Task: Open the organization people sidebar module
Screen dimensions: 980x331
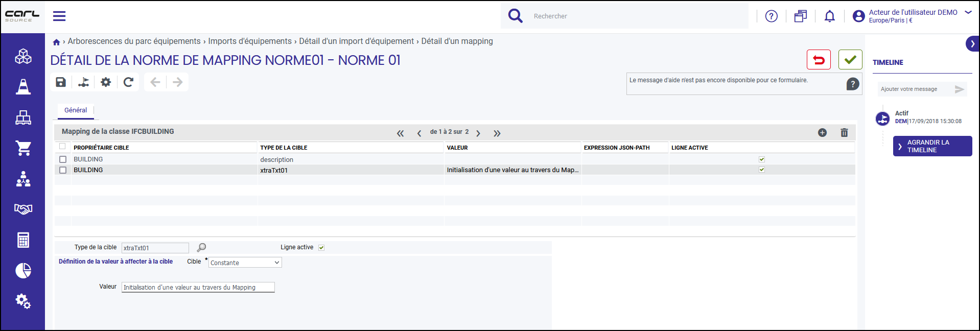Action: pyautogui.click(x=23, y=179)
